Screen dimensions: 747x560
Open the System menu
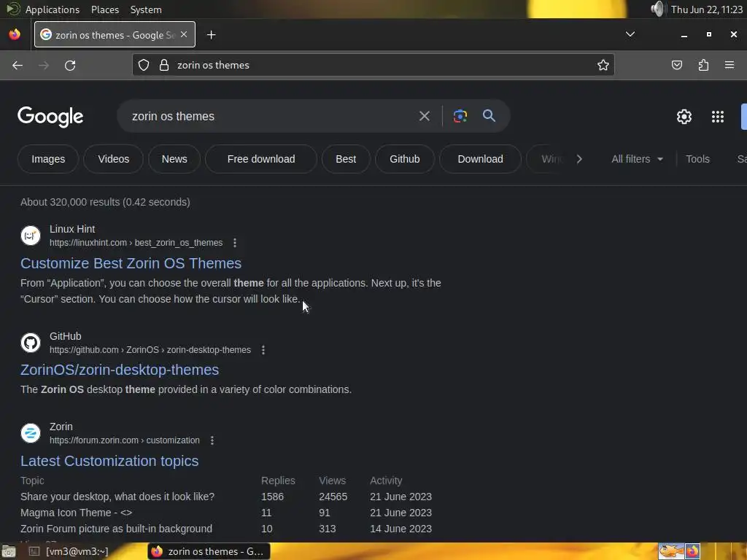click(x=146, y=9)
